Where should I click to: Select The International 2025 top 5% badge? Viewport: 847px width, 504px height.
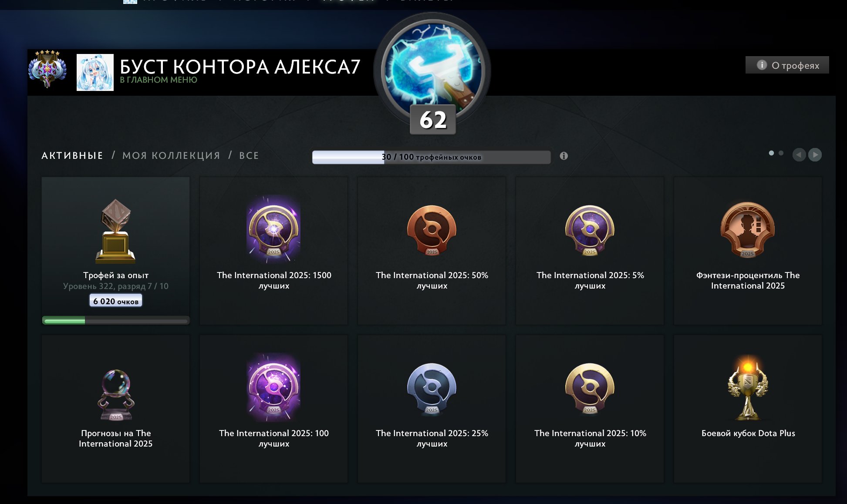pos(590,230)
